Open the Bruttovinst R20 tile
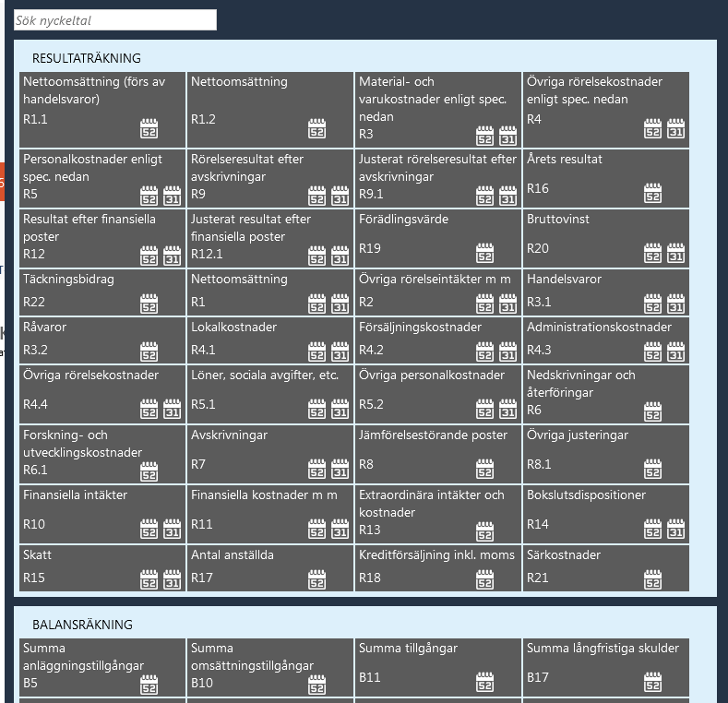 coord(606,238)
